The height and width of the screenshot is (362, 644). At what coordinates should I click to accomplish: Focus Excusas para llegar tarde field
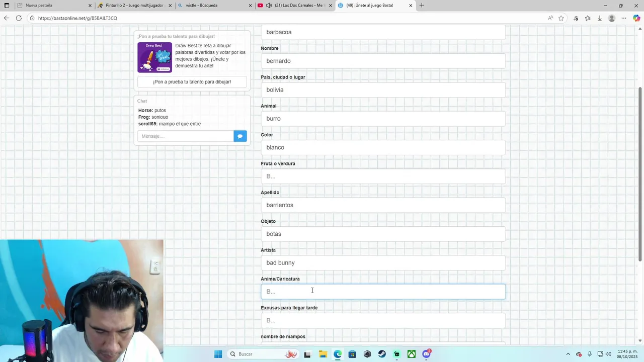(383, 320)
